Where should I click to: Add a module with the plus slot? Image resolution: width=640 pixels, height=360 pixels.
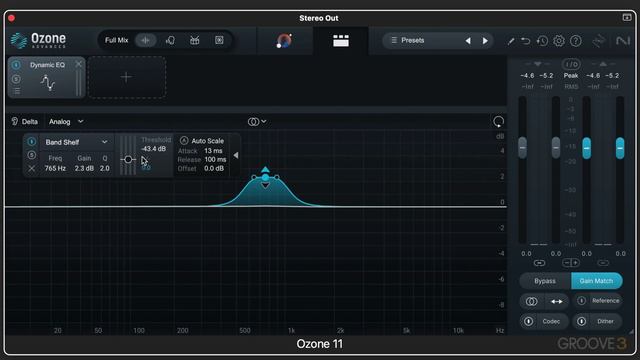tap(127, 77)
